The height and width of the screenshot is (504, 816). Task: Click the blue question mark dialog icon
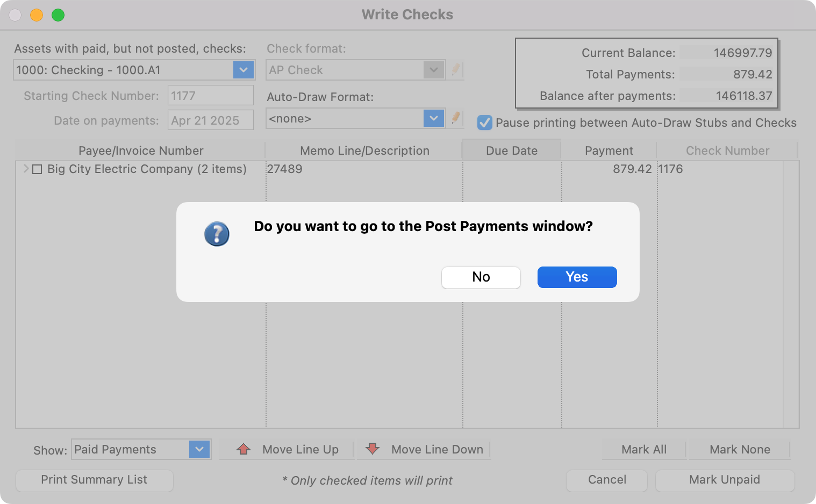coord(217,234)
